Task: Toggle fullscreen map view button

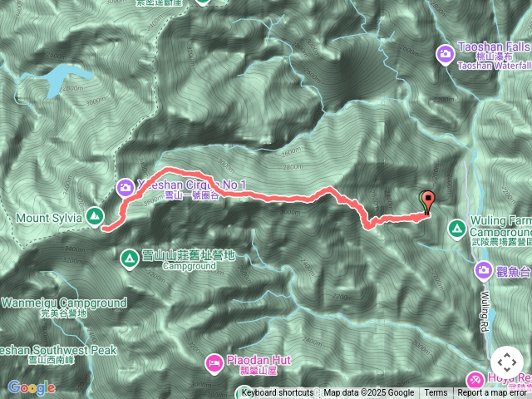Action: pyautogui.click(x=507, y=362)
